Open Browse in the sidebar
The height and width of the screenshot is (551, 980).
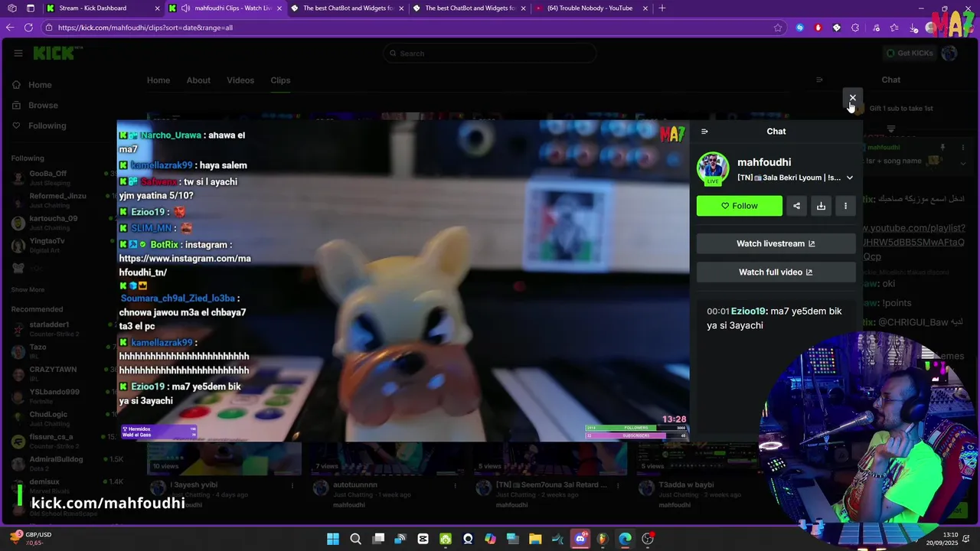click(x=43, y=105)
